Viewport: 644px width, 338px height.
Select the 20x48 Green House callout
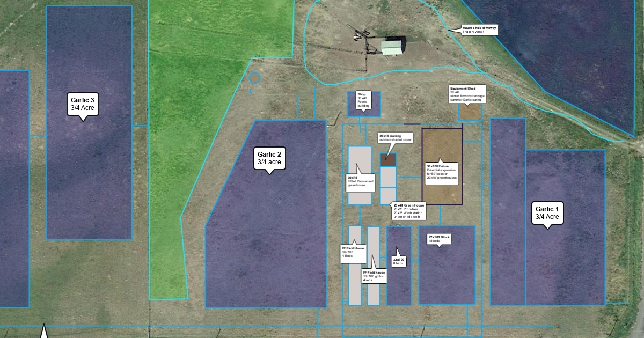click(409, 211)
